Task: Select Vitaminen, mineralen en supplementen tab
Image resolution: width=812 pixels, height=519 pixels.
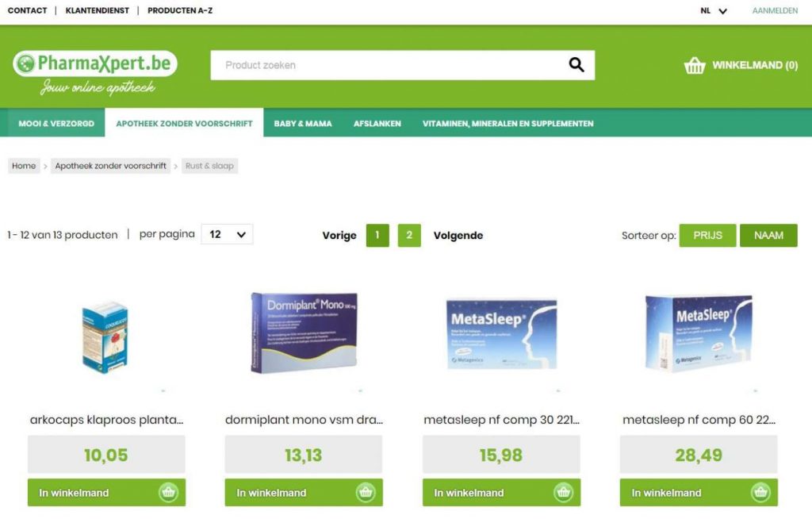Action: [508, 123]
